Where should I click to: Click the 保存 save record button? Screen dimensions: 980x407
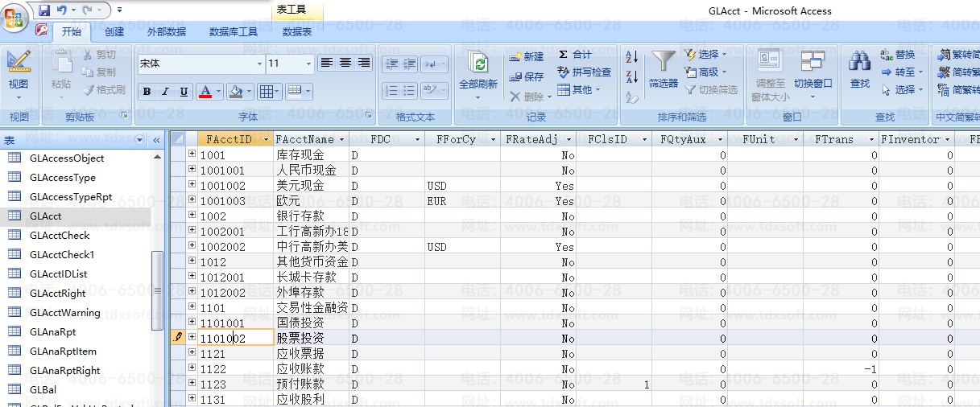coord(527,76)
